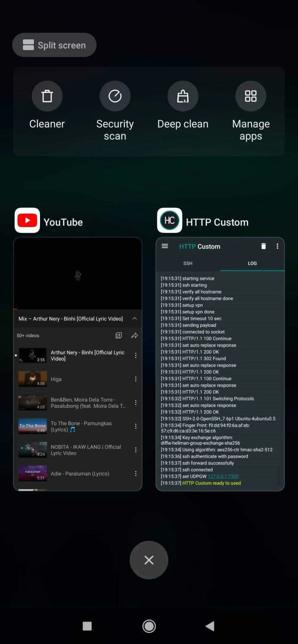The image size is (298, 644).
Task: Switch to the SSH tab
Action: 188,263
